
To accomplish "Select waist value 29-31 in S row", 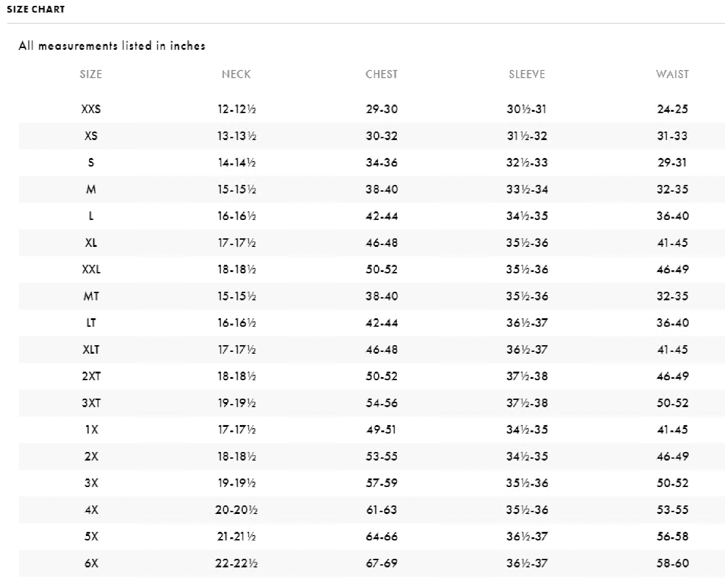I will 672,162.
